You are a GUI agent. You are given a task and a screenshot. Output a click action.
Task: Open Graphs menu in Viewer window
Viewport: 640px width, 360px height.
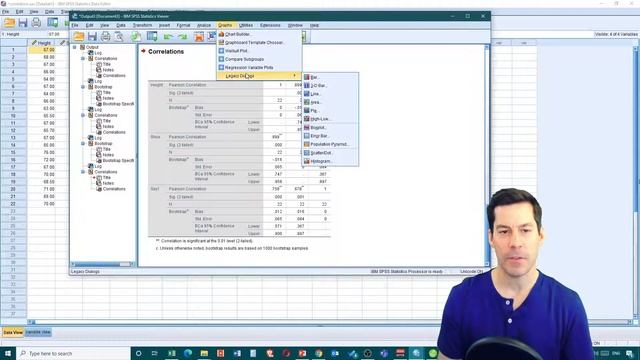[x=225, y=25]
